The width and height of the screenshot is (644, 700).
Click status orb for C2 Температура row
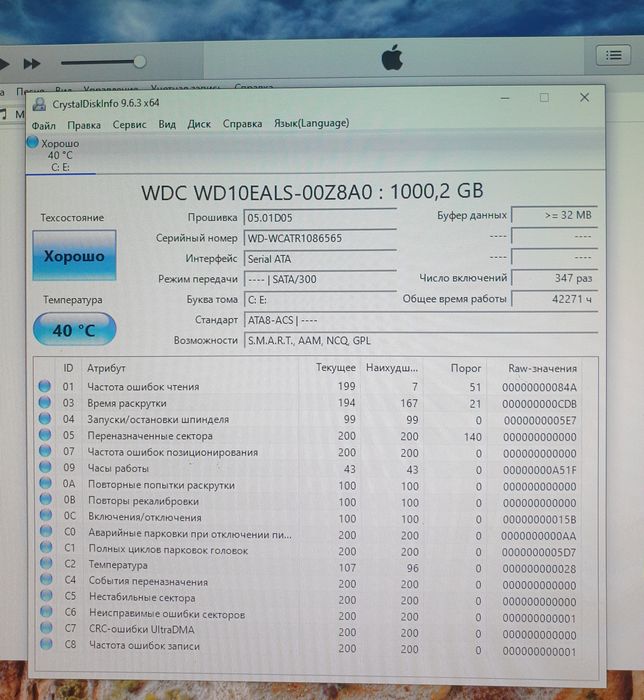point(46,563)
